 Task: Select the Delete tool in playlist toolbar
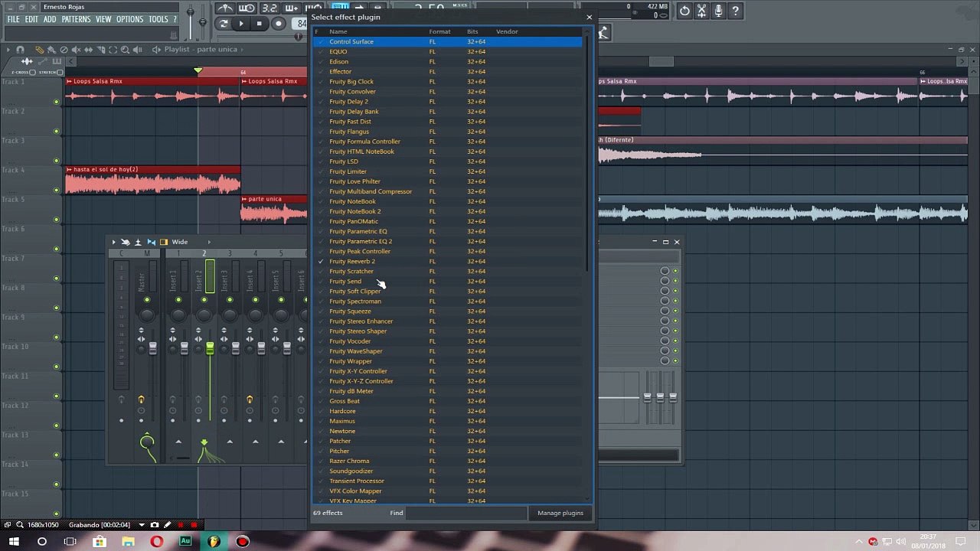click(x=64, y=50)
